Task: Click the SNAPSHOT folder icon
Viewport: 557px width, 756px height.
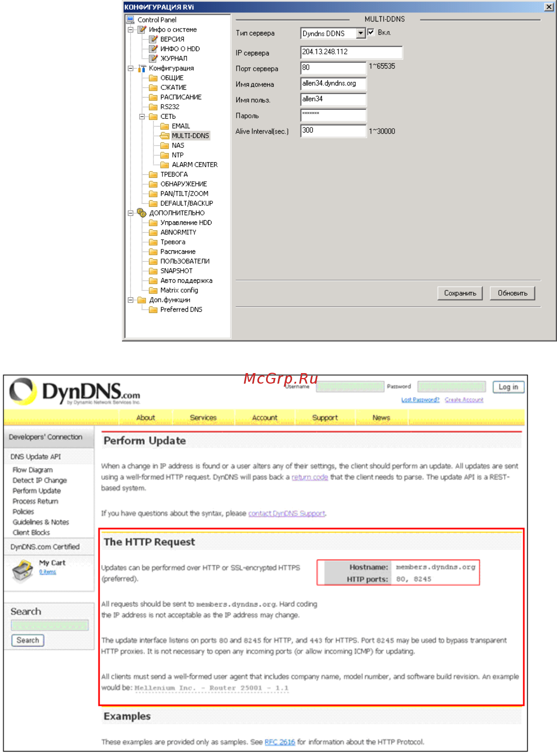Action: pyautogui.click(x=153, y=271)
